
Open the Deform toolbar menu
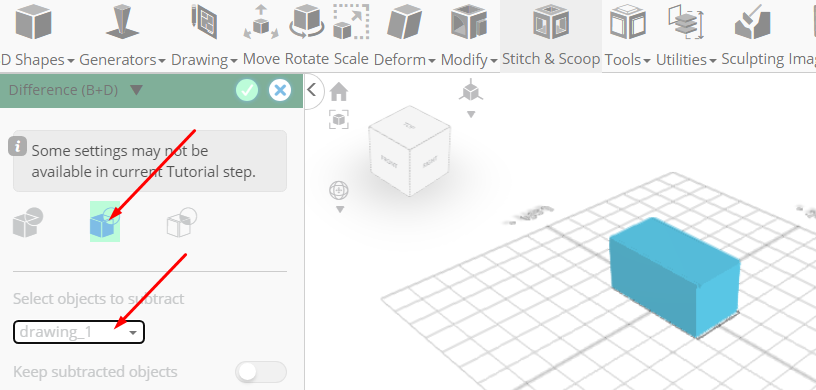pos(405,36)
